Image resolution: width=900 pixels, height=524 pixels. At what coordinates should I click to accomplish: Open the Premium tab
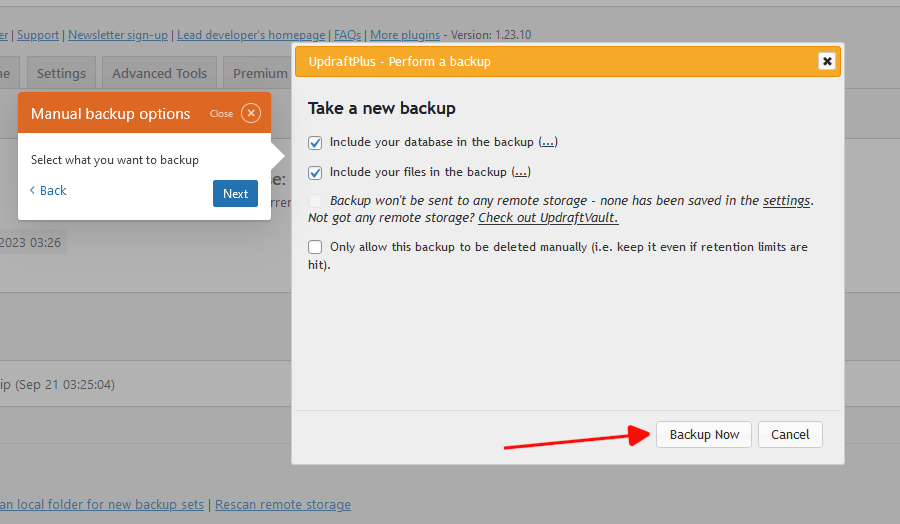(259, 73)
